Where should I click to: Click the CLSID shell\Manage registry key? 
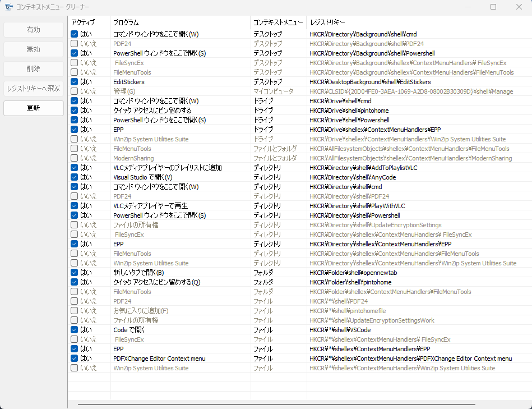click(x=411, y=91)
